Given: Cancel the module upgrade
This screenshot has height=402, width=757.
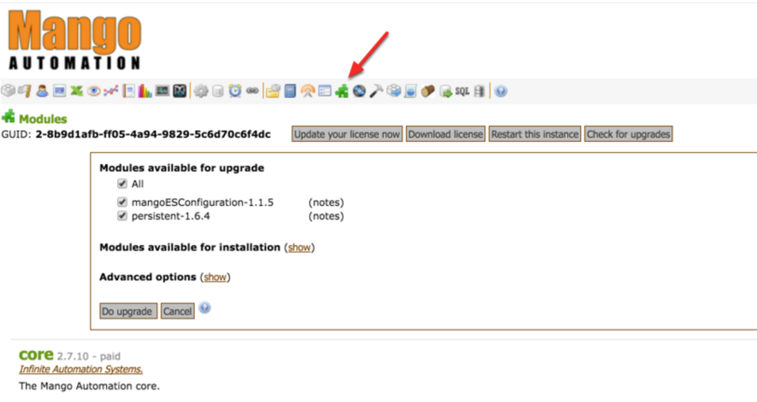Looking at the screenshot, I should 177,311.
